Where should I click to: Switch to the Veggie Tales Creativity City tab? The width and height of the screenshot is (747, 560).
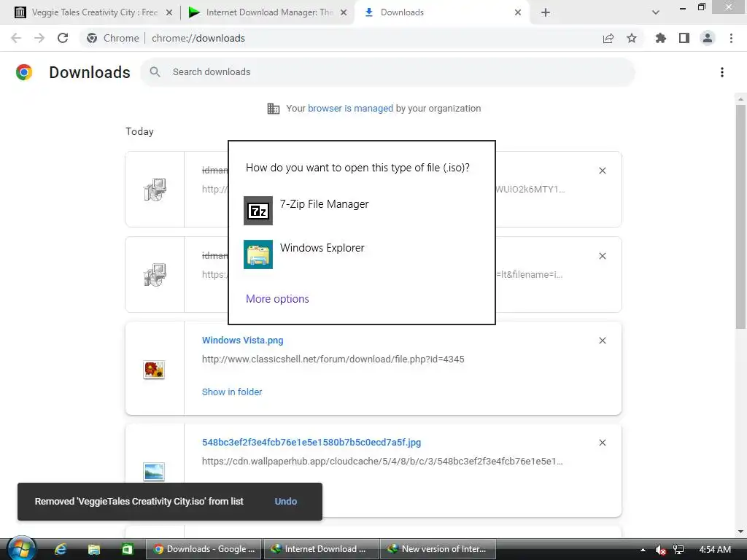[x=94, y=12]
